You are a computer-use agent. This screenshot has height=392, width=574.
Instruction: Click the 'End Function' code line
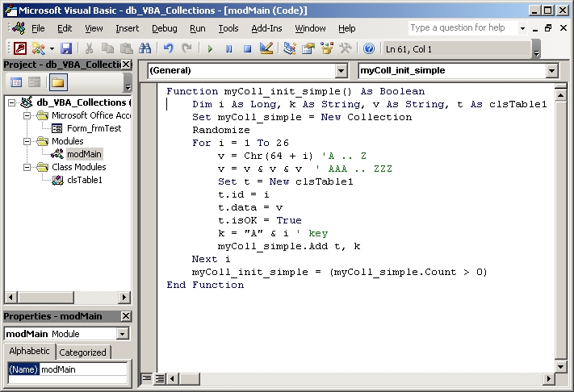[205, 285]
